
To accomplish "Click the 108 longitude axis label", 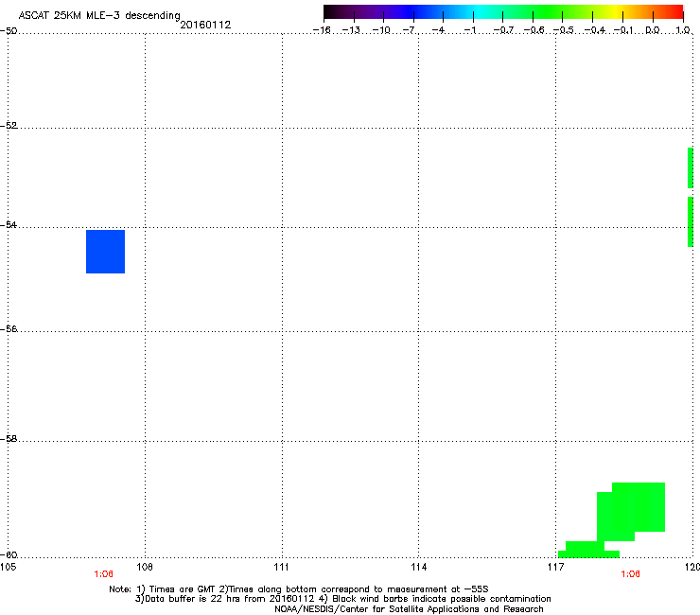I will click(145, 567).
